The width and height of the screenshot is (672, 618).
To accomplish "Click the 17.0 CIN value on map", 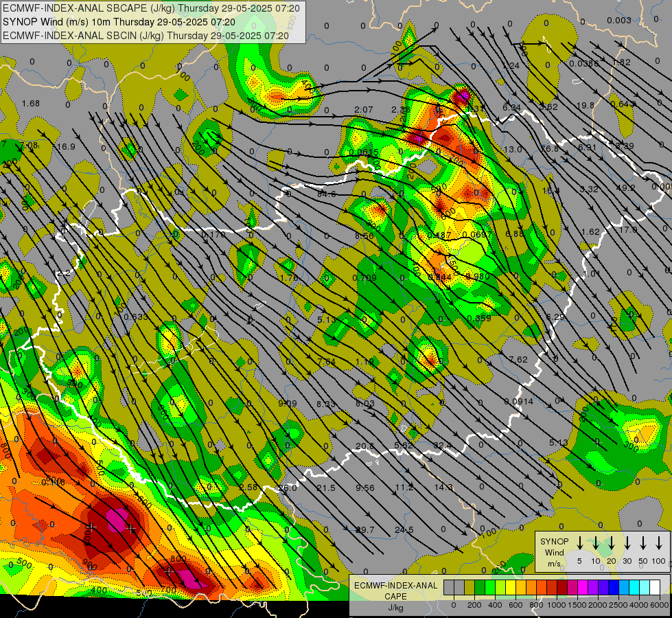I will (x=628, y=230).
